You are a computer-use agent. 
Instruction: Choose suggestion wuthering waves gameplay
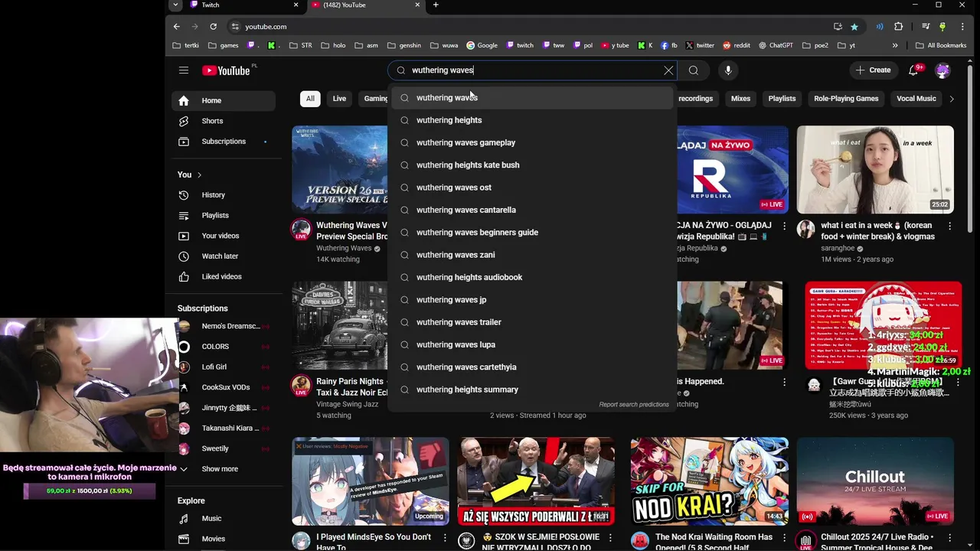(x=531, y=142)
